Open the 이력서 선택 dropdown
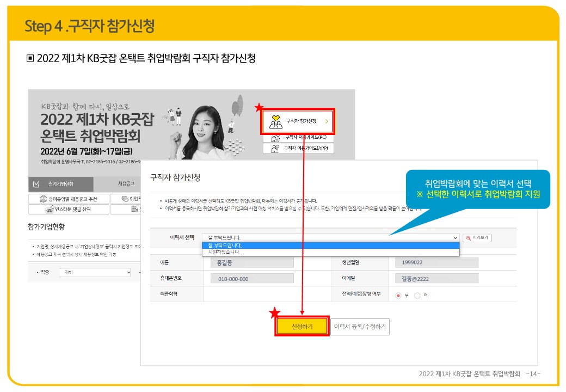This screenshot has width=566, height=392. click(330, 238)
